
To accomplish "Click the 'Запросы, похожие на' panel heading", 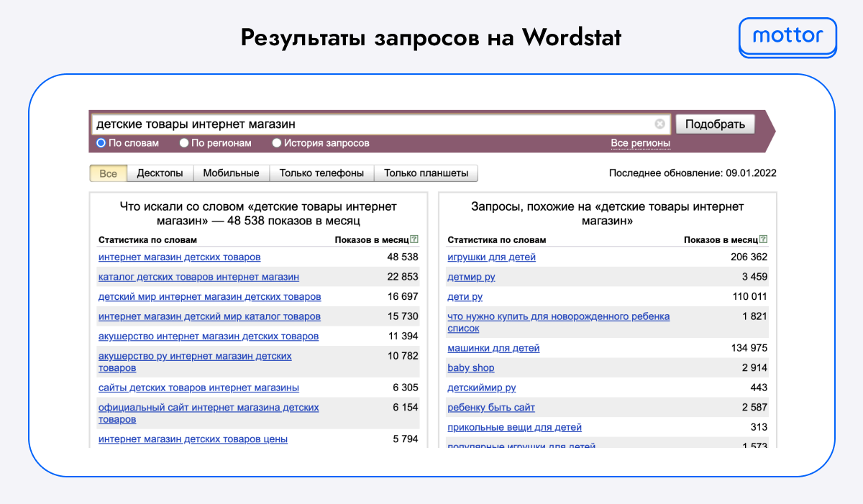I will [608, 214].
